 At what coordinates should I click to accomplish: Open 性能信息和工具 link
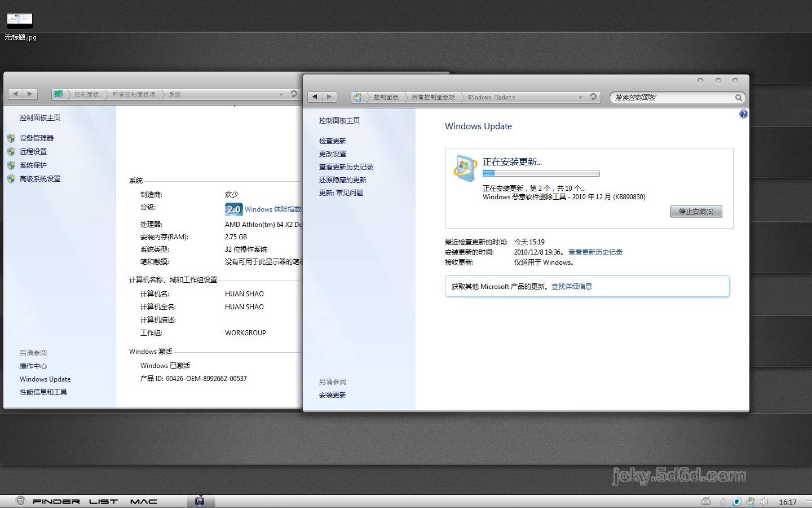pyautogui.click(x=43, y=392)
